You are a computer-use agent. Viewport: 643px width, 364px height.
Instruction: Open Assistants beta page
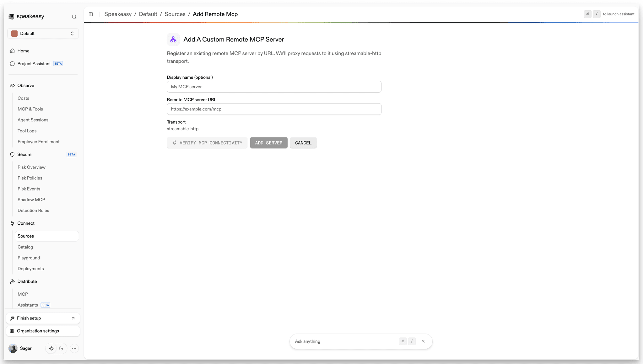click(x=28, y=305)
